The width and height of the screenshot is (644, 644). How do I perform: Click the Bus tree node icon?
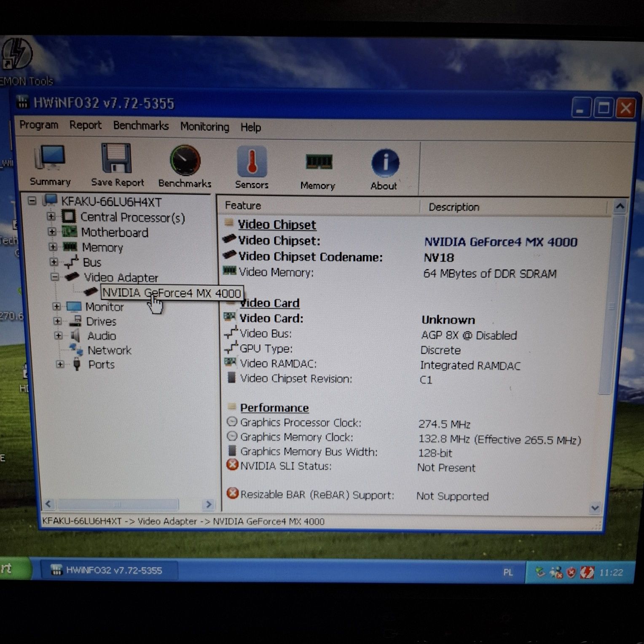[x=71, y=262]
